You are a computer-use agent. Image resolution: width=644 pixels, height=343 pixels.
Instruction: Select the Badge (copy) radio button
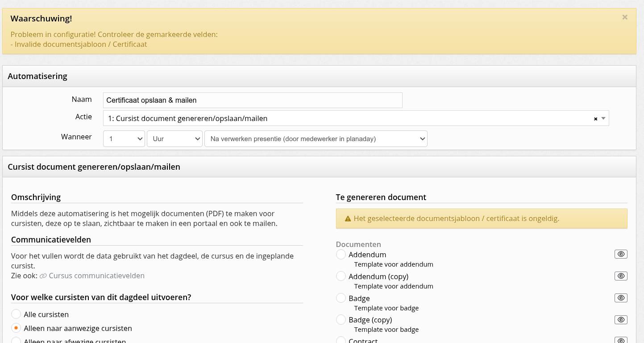click(x=341, y=320)
